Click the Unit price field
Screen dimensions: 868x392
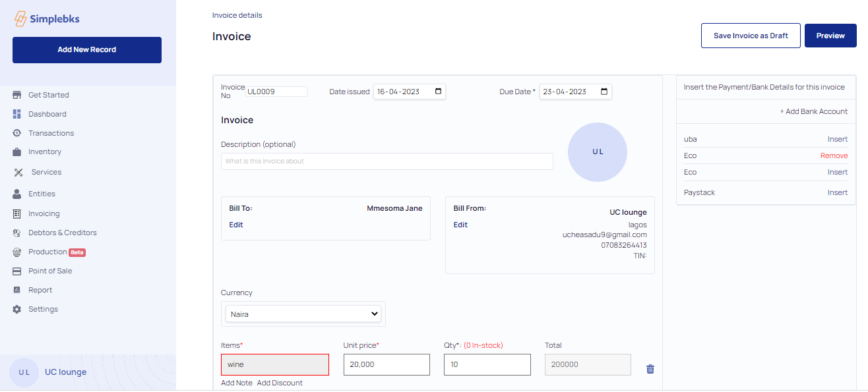tap(387, 365)
